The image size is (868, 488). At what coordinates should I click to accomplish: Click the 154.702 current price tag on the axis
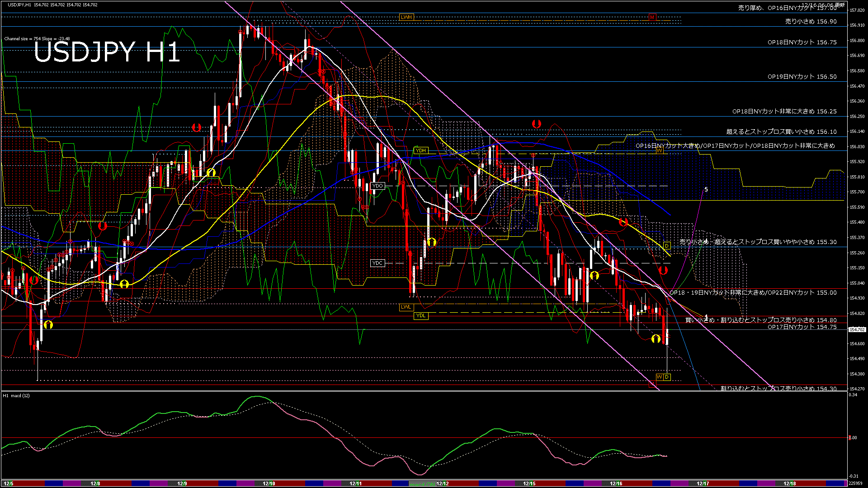click(x=858, y=329)
